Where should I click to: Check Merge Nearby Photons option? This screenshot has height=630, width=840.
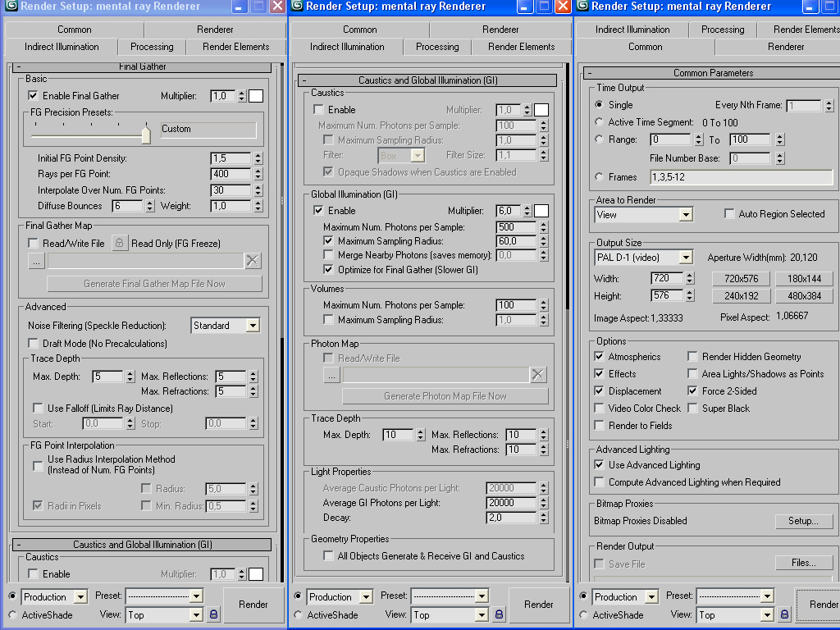328,255
